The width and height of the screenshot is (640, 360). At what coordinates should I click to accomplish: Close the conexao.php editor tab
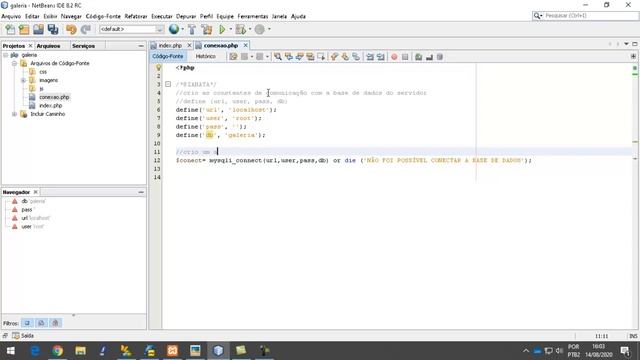245,45
